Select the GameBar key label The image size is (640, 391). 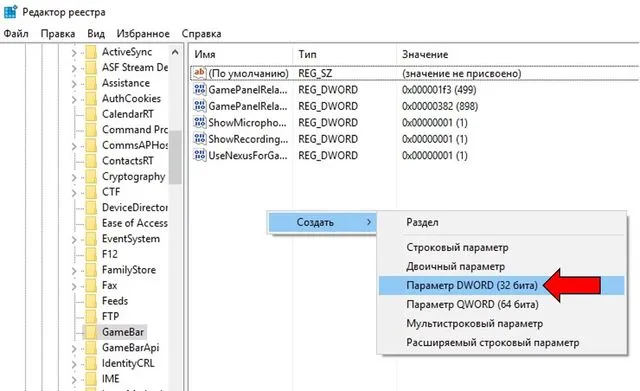pyautogui.click(x=123, y=332)
